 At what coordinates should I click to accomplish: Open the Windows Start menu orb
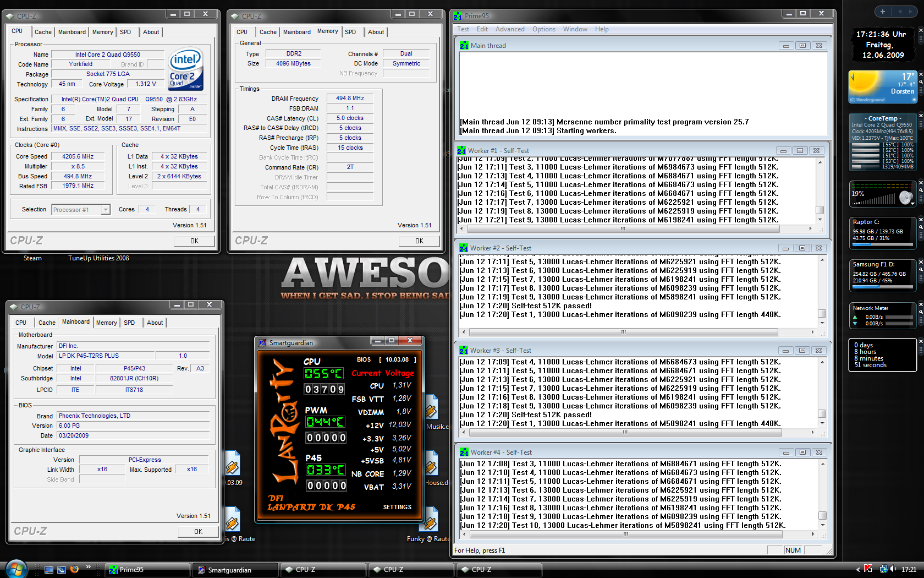pyautogui.click(x=15, y=569)
